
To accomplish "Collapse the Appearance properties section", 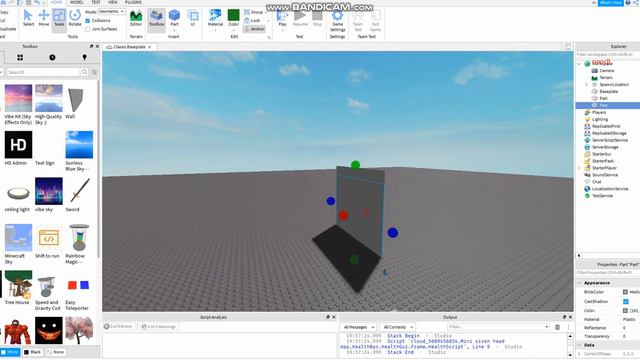I will [580, 282].
